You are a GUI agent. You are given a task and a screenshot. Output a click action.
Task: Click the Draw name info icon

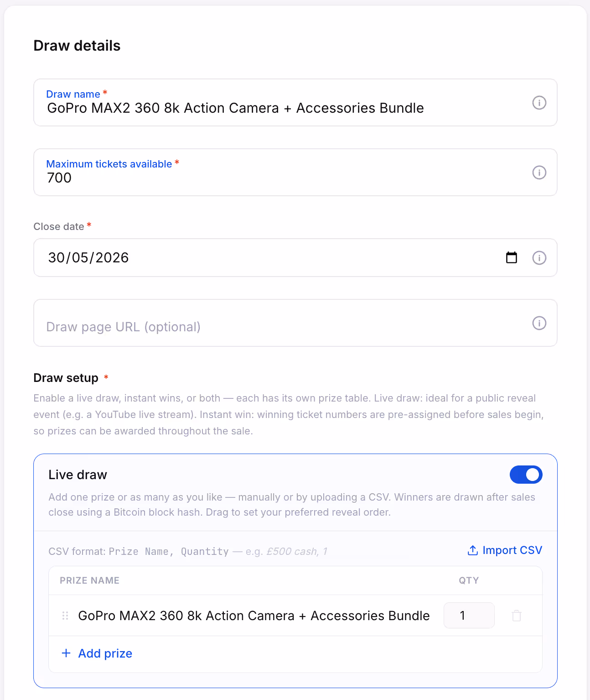coord(539,103)
